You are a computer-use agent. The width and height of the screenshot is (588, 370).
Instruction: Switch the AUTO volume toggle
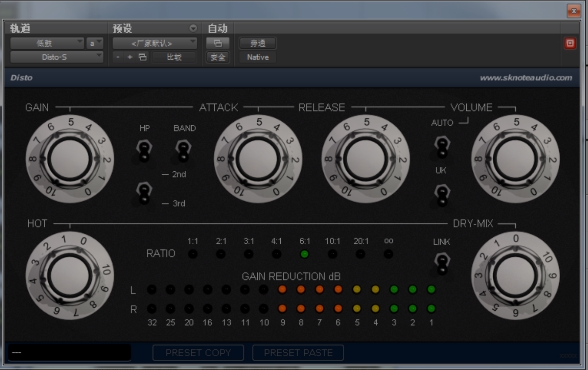click(441, 146)
